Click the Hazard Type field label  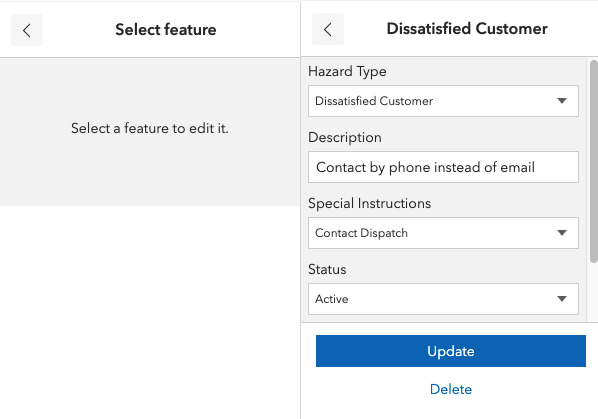coord(347,72)
